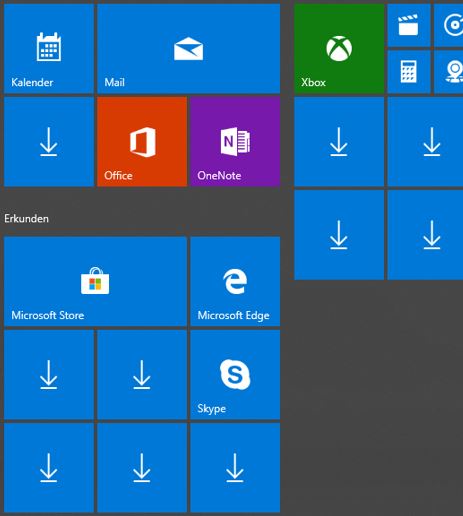Open the Kalender tile
463x516 pixels.
(x=49, y=48)
